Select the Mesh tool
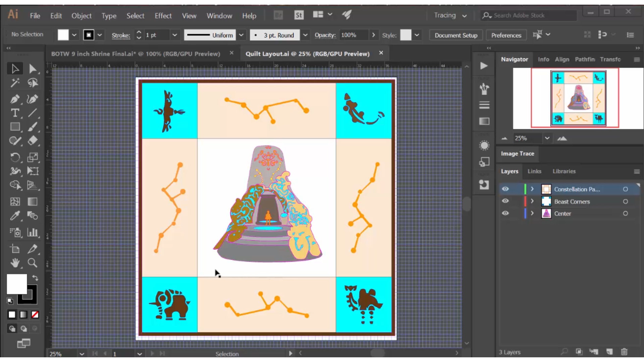Viewport: 644px width, 362px height. (x=15, y=201)
